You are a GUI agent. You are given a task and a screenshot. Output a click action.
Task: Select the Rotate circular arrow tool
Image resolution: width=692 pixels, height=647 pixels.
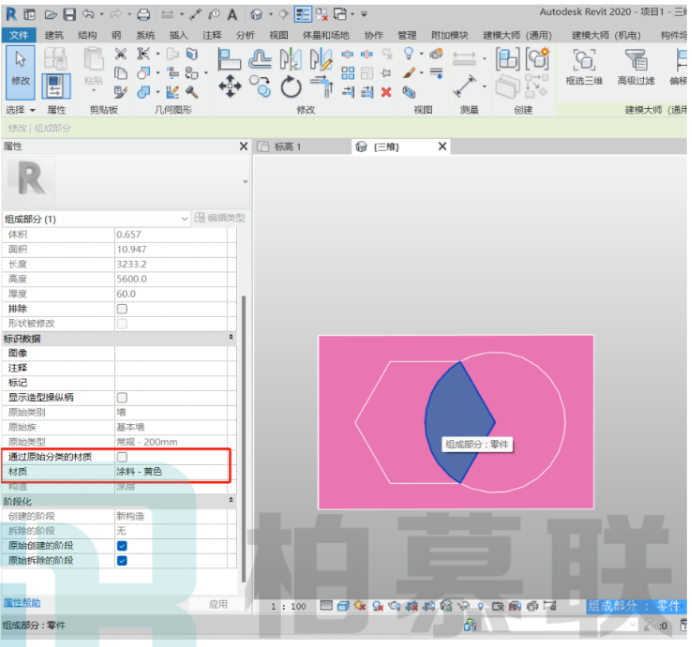pyautogui.click(x=291, y=87)
